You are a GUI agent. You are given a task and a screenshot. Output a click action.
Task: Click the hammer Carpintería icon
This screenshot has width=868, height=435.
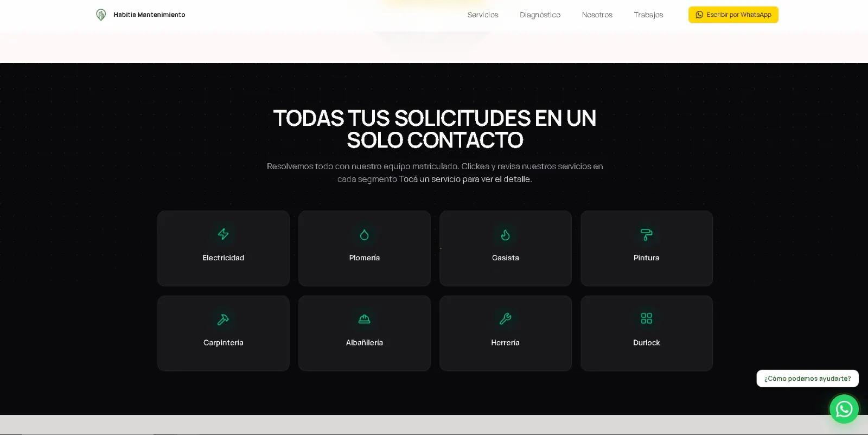tap(223, 319)
